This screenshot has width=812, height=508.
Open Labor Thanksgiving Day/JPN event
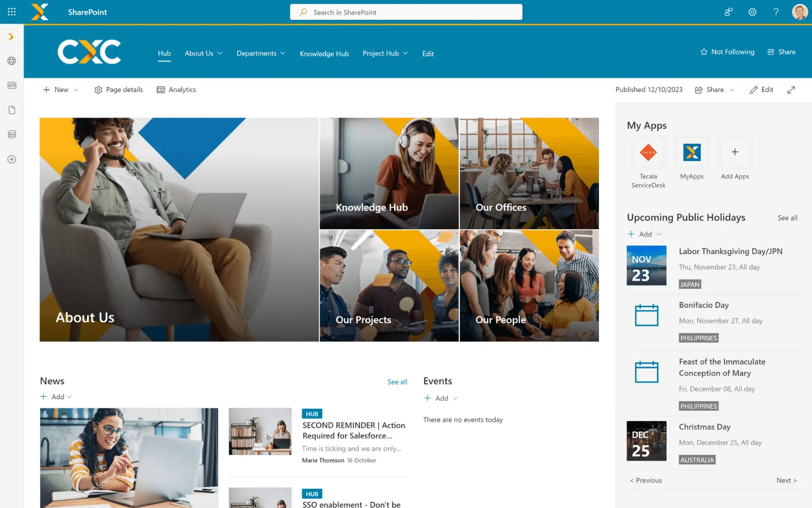click(x=731, y=251)
